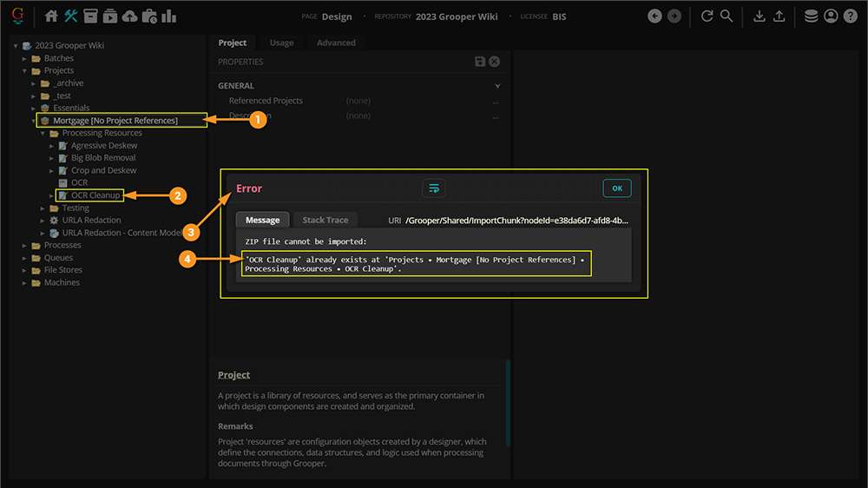The image size is (868, 488).
Task: Click OK to dismiss the Error
Action: click(616, 188)
